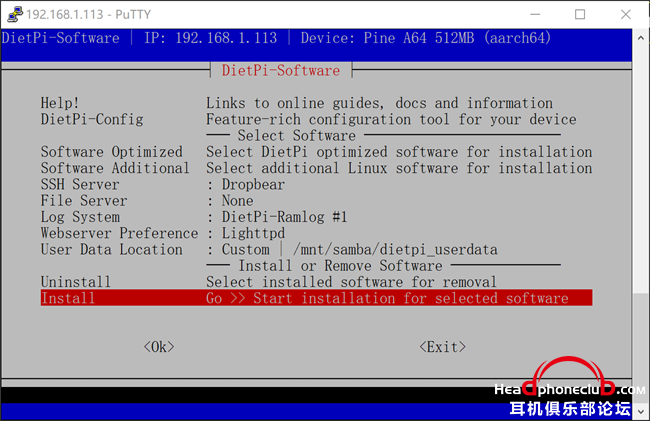
Task: Select the Log System DietPi-Ramlog entry
Action: coord(316,217)
